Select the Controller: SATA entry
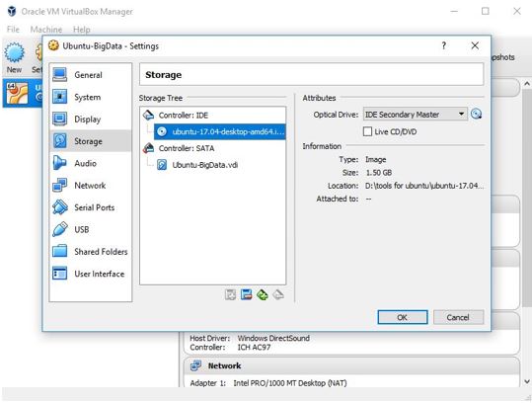532x403 pixels. (213, 148)
